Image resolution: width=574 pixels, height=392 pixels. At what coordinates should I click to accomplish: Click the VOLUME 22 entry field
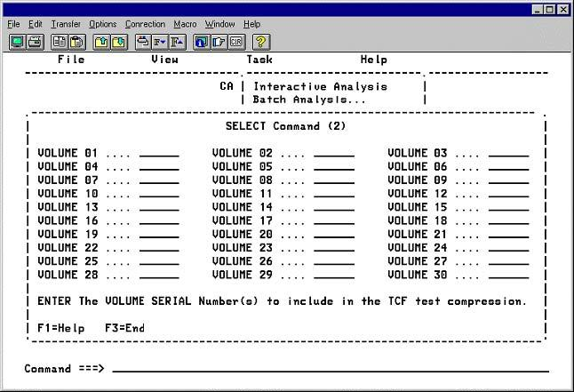(x=159, y=248)
